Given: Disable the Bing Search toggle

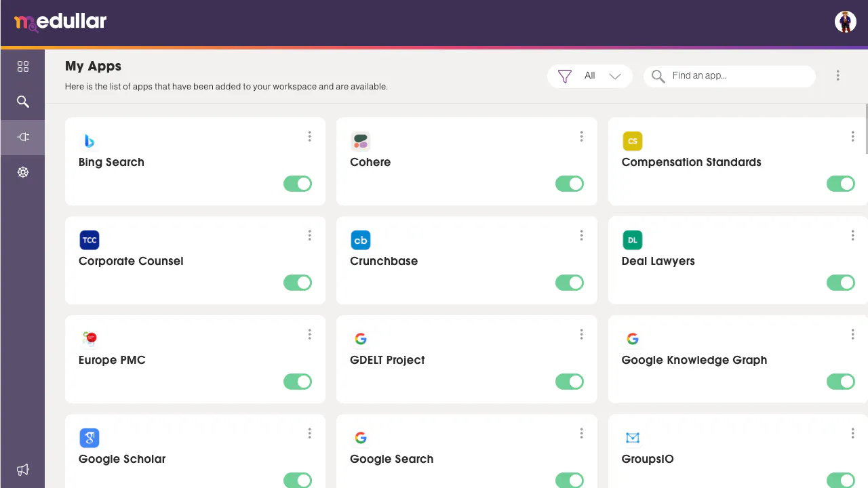Looking at the screenshot, I should tap(298, 184).
